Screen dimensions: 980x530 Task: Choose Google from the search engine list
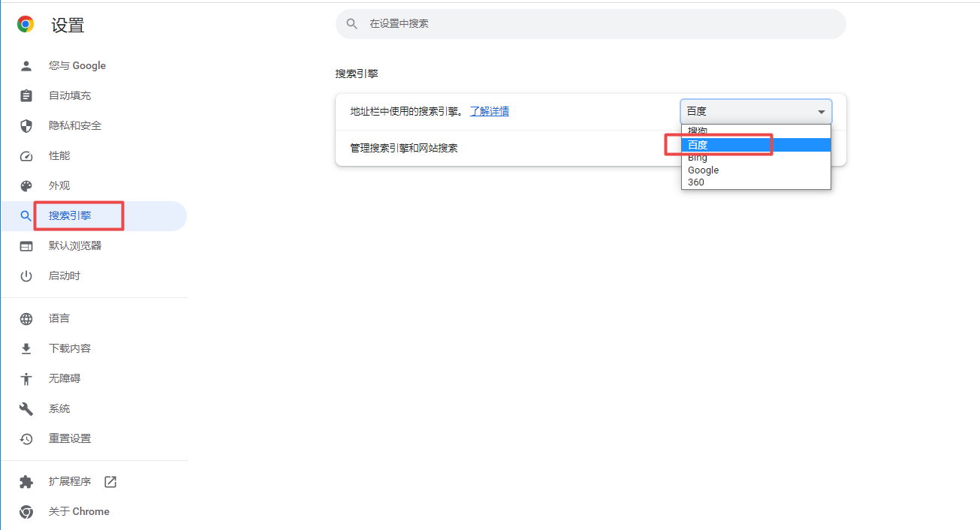(756, 170)
